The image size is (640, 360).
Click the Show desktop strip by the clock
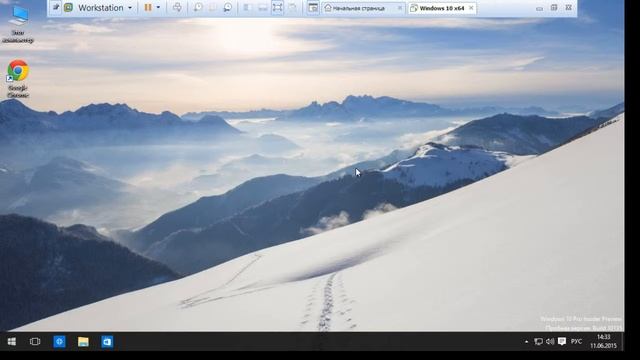[x=622, y=341]
